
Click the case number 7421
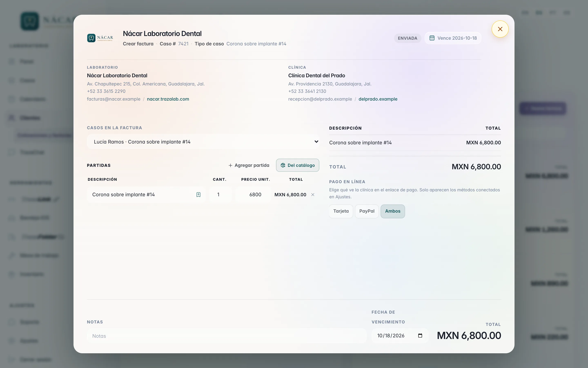click(183, 44)
